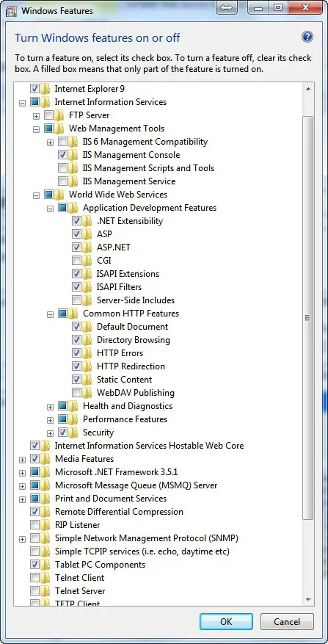The width and height of the screenshot is (328, 644).
Task: Check the IIS Management Scripts and Tools box
Action: [63, 168]
